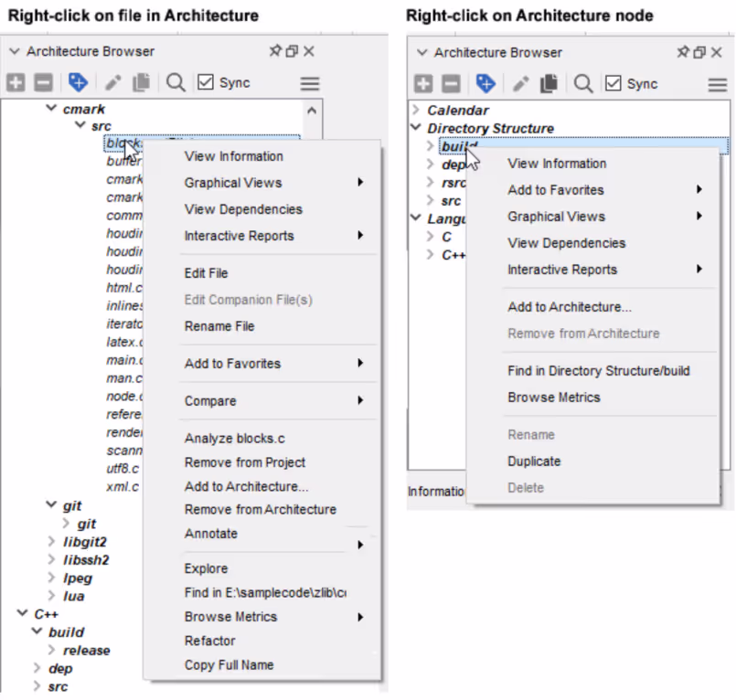Open the hamburger menu in right Architecture Browser
Screen dimensions: 736x700
tap(718, 85)
